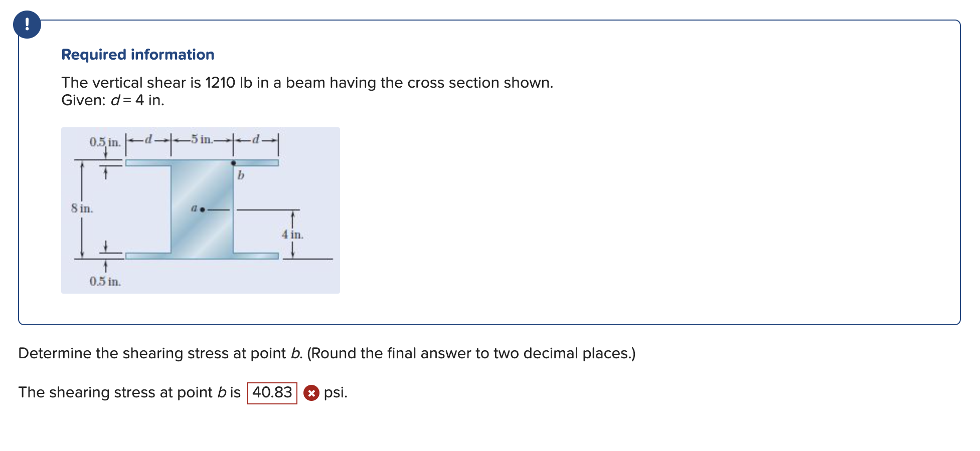Select point b marker on the cross section
980x451 pixels.
click(233, 162)
